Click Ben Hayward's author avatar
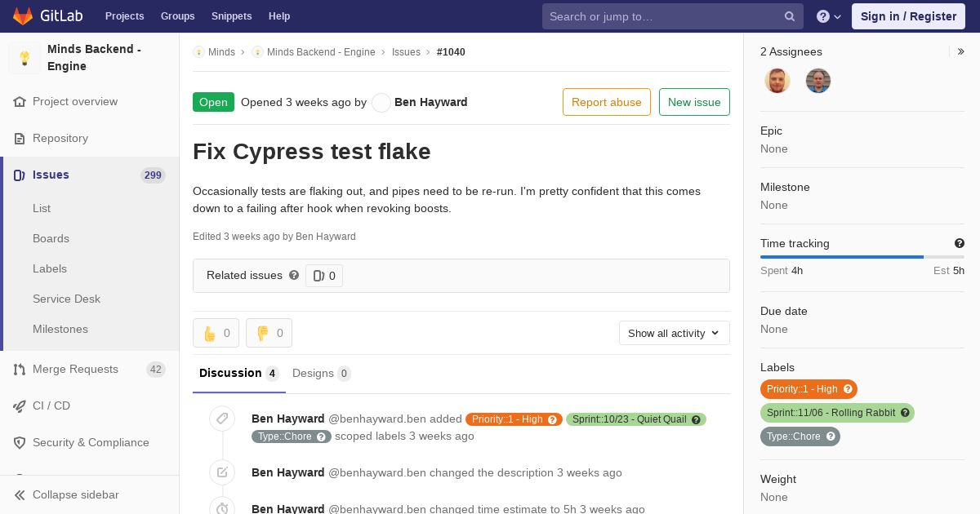 [x=381, y=102]
